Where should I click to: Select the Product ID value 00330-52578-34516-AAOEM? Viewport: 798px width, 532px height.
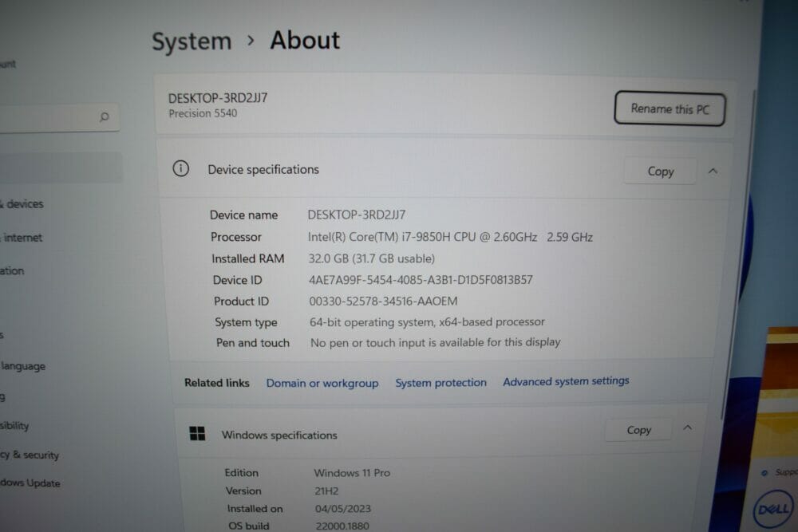[383, 301]
